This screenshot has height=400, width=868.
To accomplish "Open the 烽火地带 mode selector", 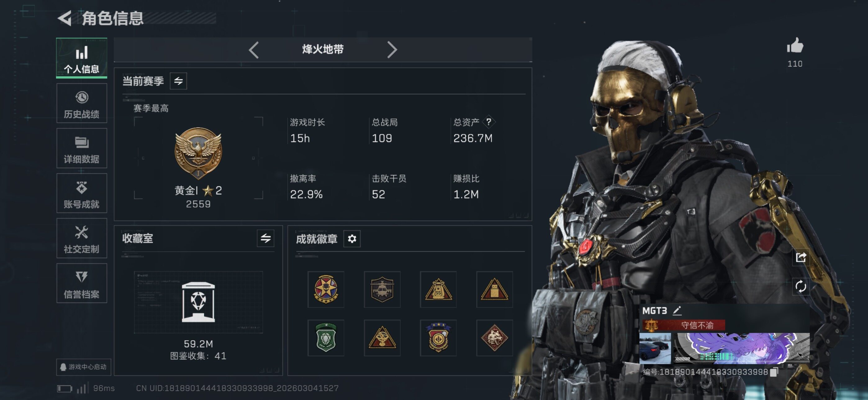I will click(x=323, y=50).
